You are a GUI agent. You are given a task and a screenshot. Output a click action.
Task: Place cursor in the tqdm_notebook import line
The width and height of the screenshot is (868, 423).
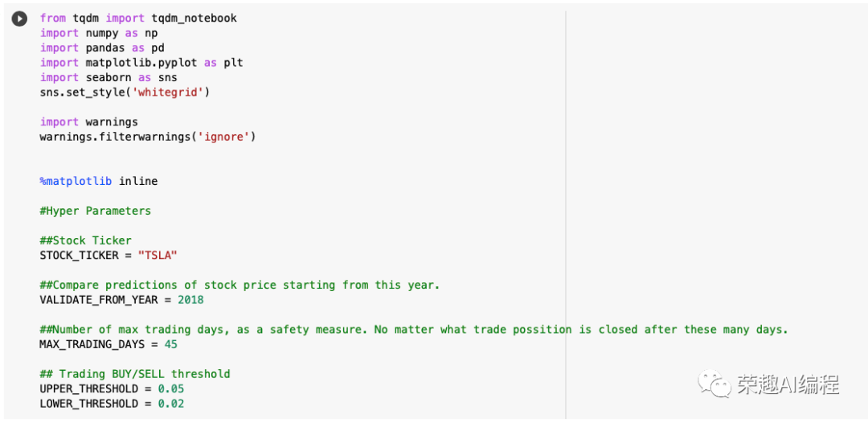click(x=138, y=18)
